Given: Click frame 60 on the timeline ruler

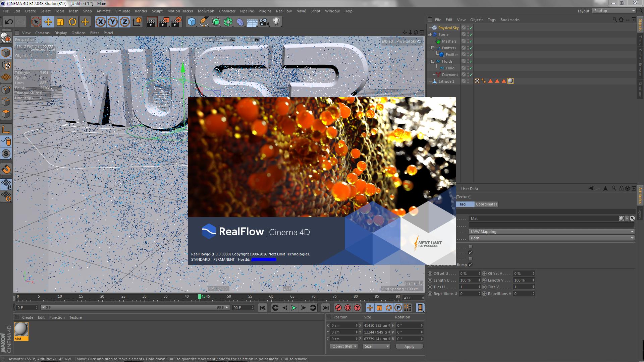Looking at the screenshot, I should (271, 297).
